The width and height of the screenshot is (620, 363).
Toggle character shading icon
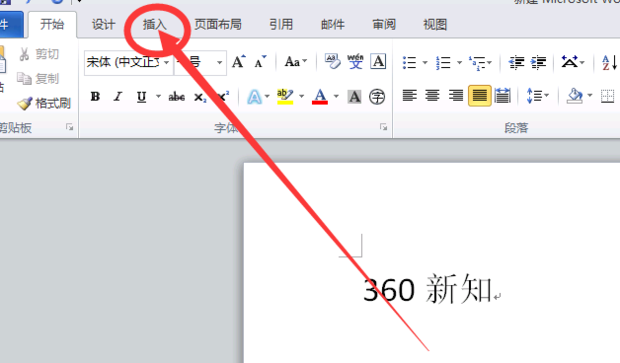[x=354, y=96]
